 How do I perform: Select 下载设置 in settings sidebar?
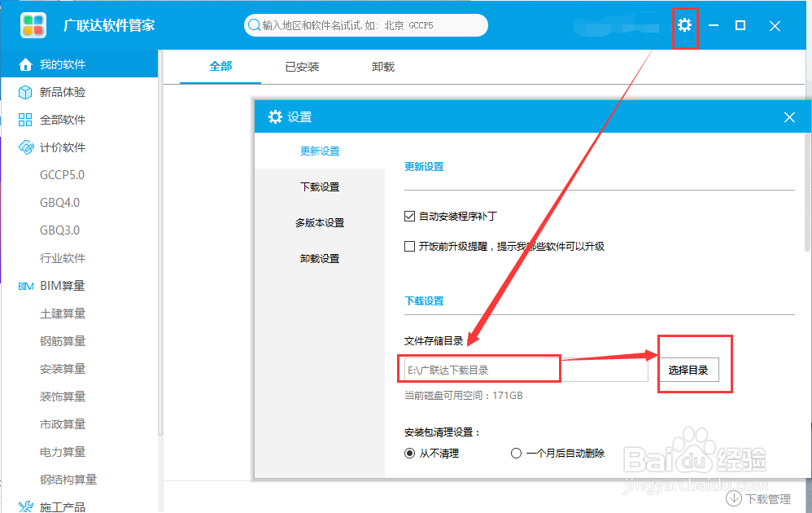[x=320, y=187]
